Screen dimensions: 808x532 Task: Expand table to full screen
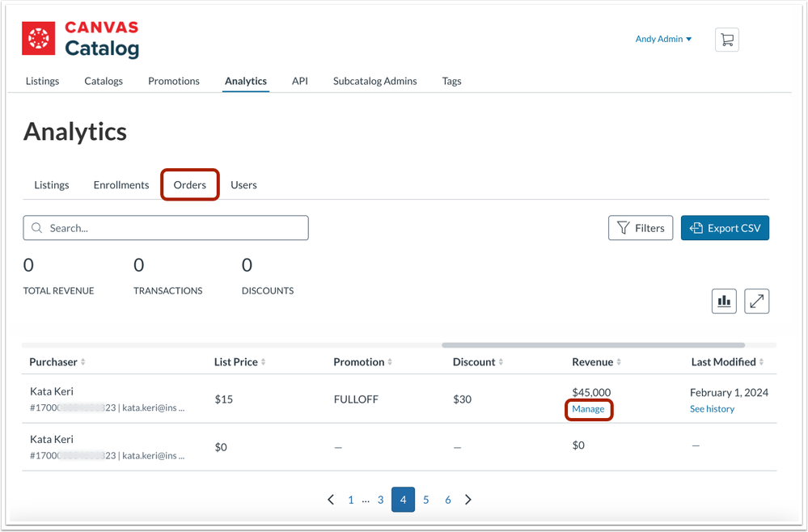(x=757, y=301)
